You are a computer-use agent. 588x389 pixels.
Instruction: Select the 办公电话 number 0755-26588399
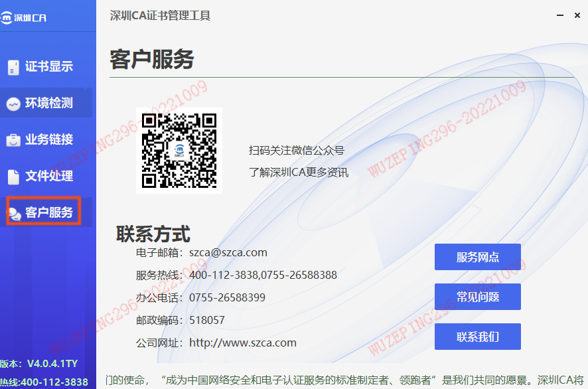(227, 297)
